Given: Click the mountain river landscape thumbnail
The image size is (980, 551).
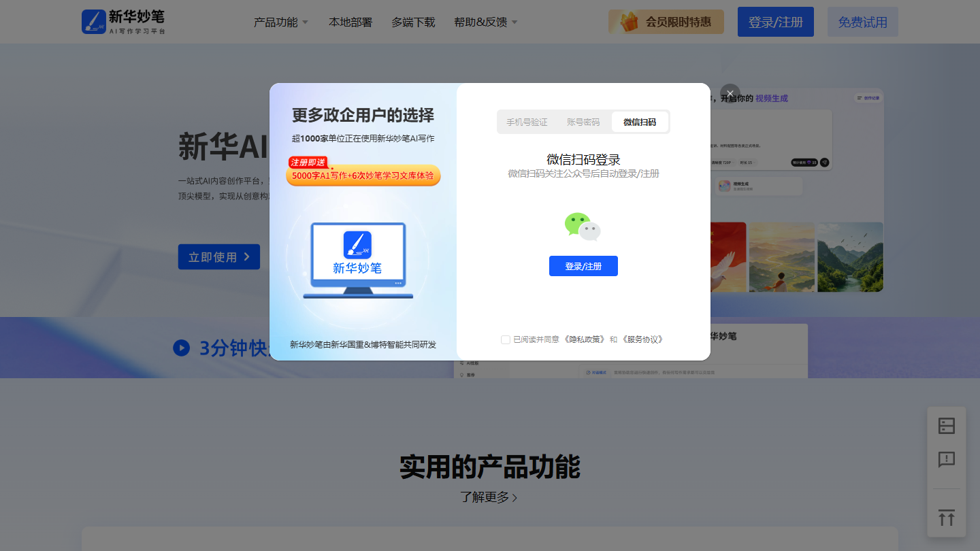Looking at the screenshot, I should (850, 257).
